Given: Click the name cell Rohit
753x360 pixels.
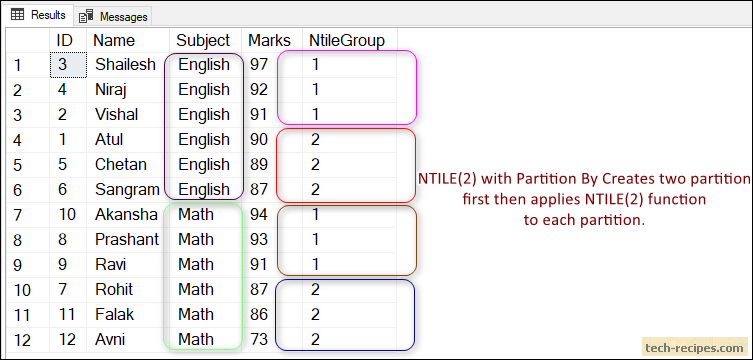Looking at the screenshot, I should click(128, 289).
